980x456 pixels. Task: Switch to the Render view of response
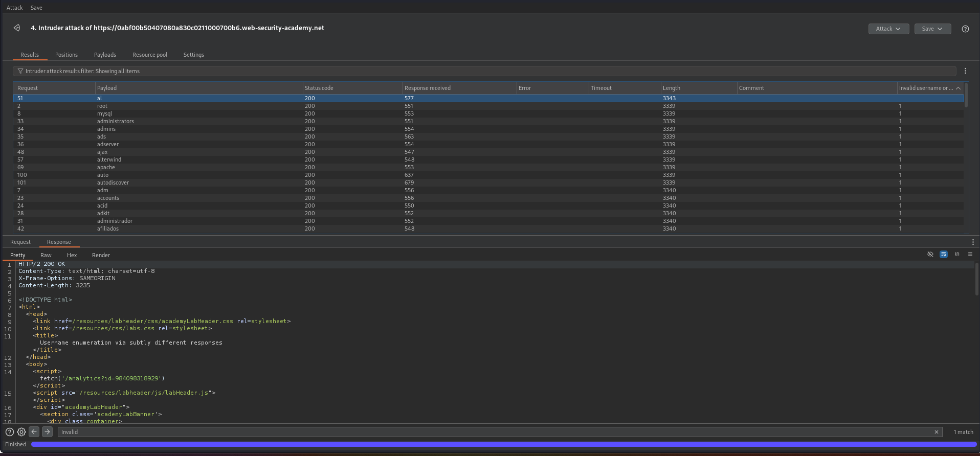tap(101, 255)
